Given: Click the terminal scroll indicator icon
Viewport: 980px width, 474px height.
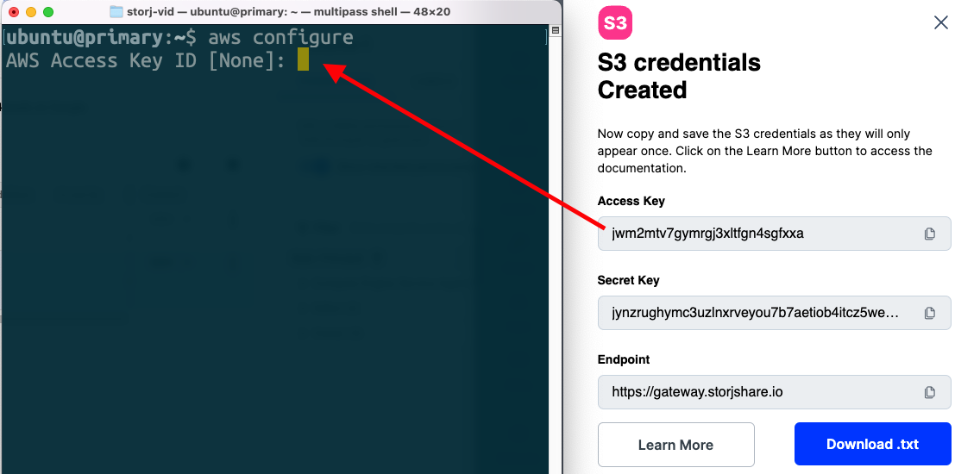Looking at the screenshot, I should (555, 31).
